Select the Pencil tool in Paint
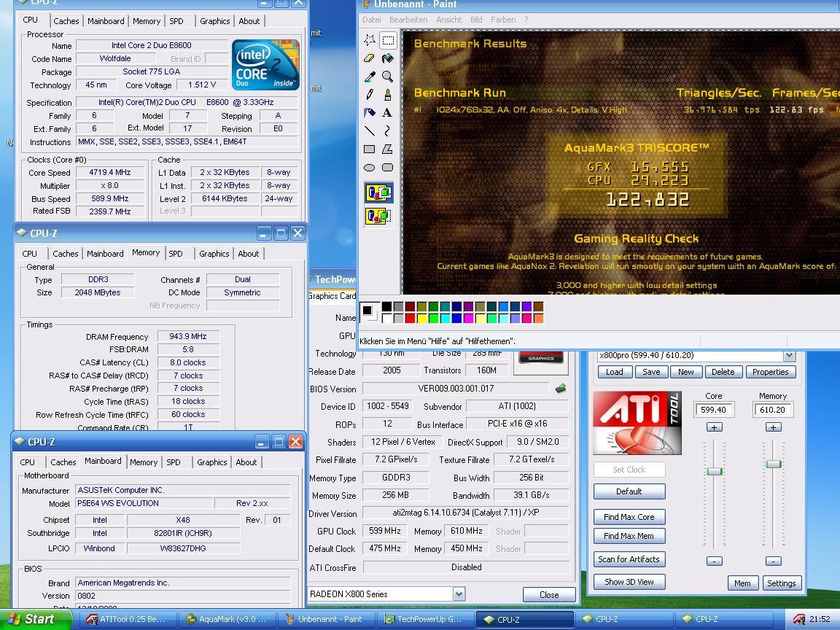 (x=370, y=95)
